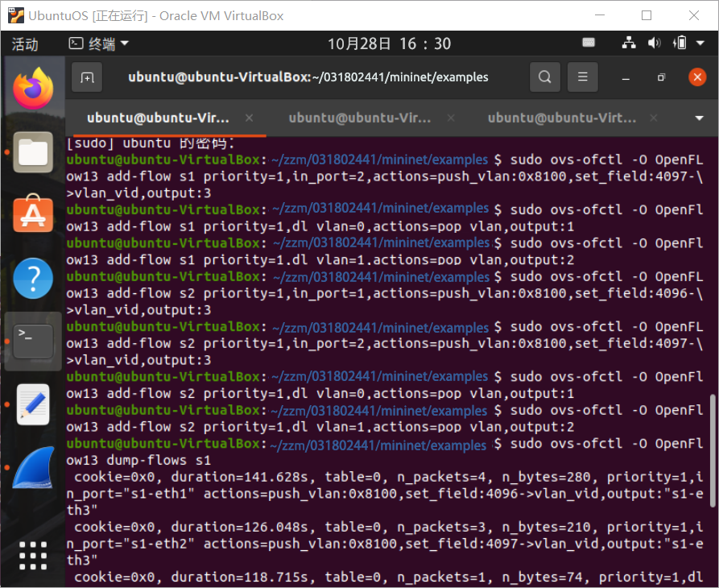Viewport: 719px width, 588px height.
Task: Minimize the VirtualBox window
Action: 600,15
